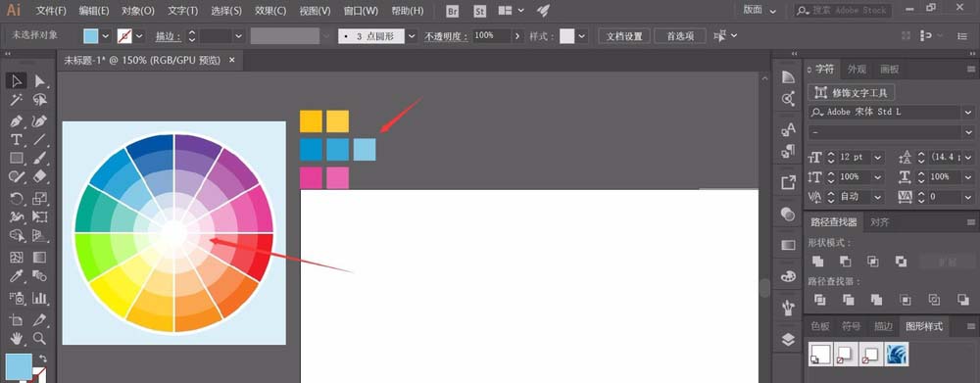Open the 样式 style dropdown
Viewport: 980px width, 383px height.
[x=582, y=36]
